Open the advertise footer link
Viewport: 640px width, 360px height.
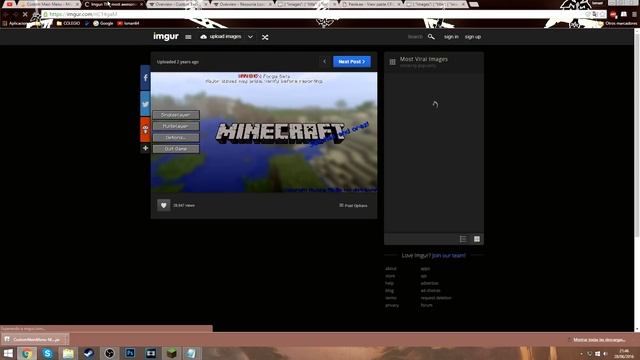click(x=429, y=283)
